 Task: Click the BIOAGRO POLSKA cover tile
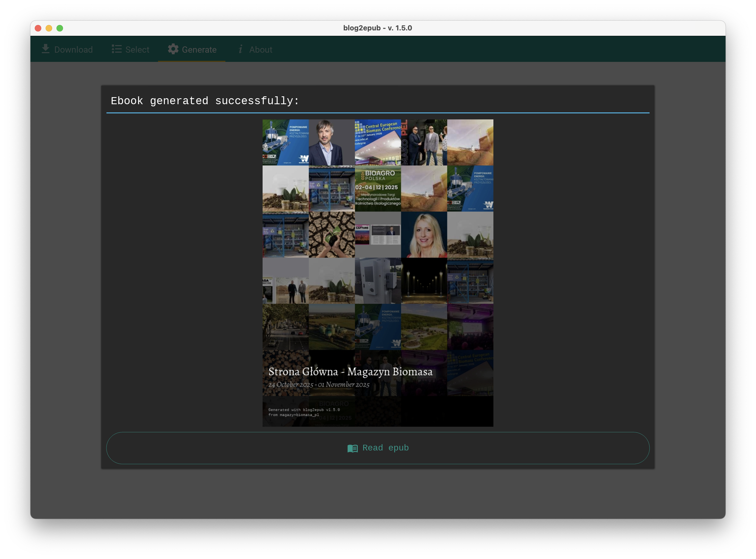tap(378, 189)
